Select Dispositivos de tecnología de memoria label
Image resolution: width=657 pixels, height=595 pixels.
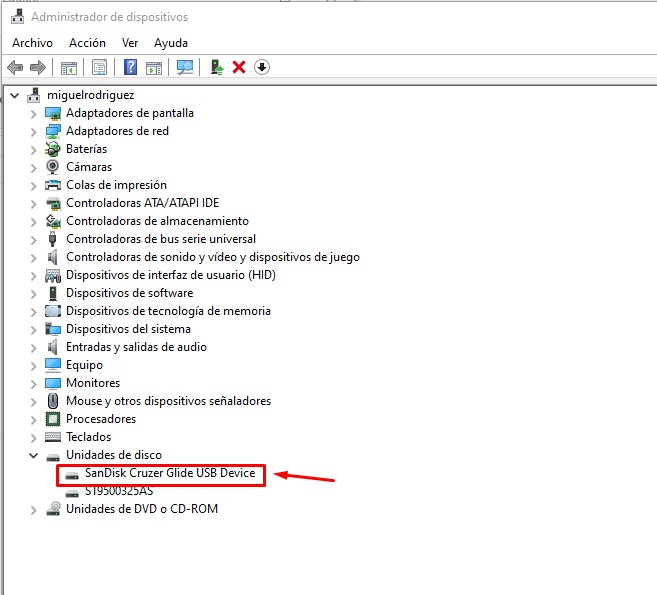[x=168, y=311]
